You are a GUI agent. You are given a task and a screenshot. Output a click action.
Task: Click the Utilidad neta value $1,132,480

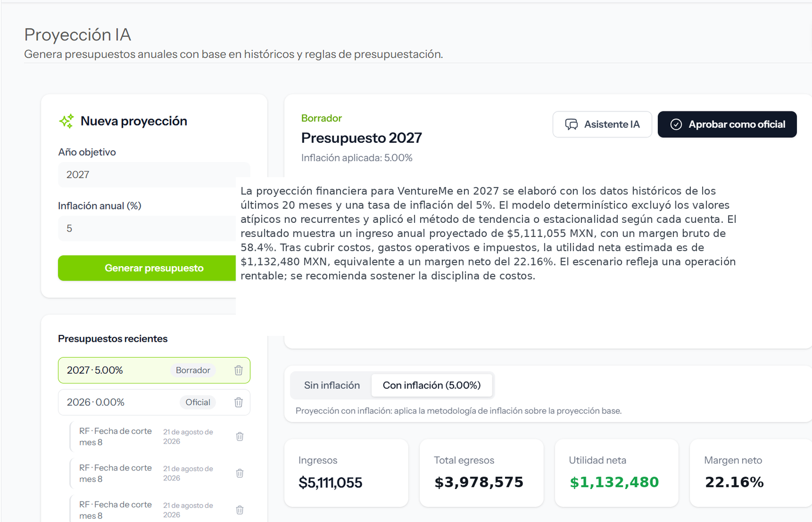click(x=614, y=482)
